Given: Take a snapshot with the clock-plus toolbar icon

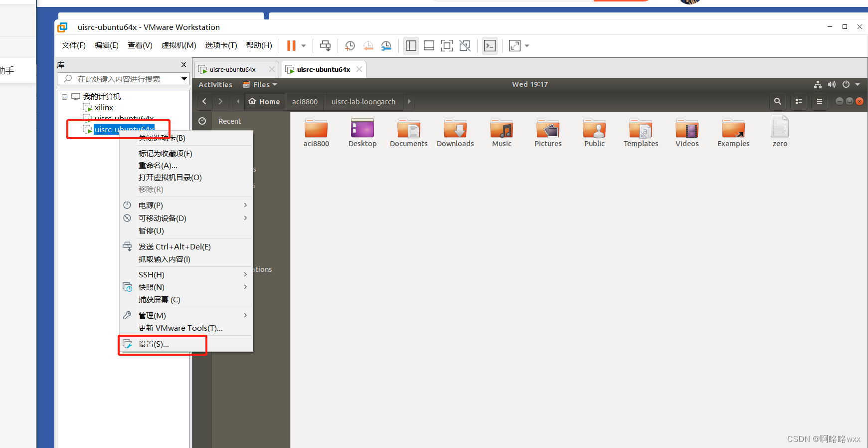Looking at the screenshot, I should coord(350,46).
